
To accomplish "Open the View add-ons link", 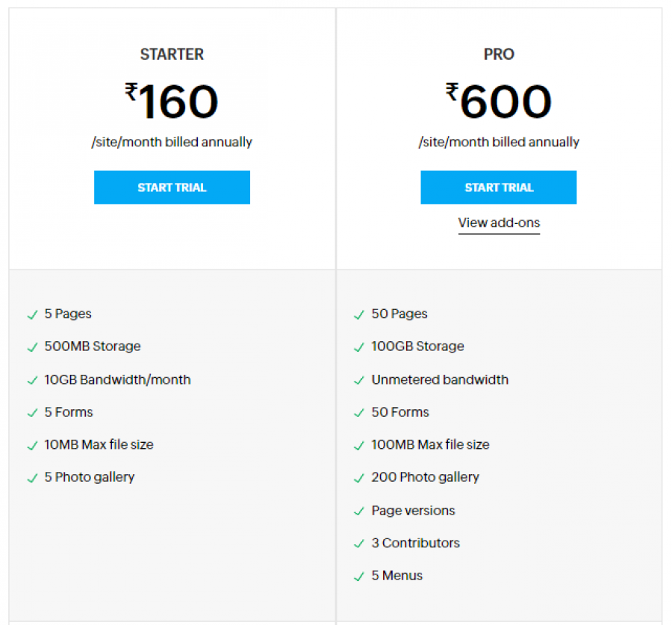I will point(499,223).
